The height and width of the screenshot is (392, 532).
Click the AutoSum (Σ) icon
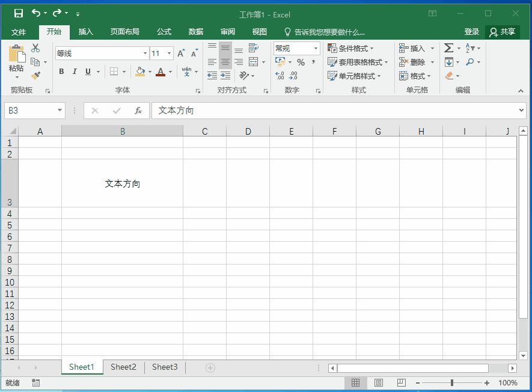[448, 47]
